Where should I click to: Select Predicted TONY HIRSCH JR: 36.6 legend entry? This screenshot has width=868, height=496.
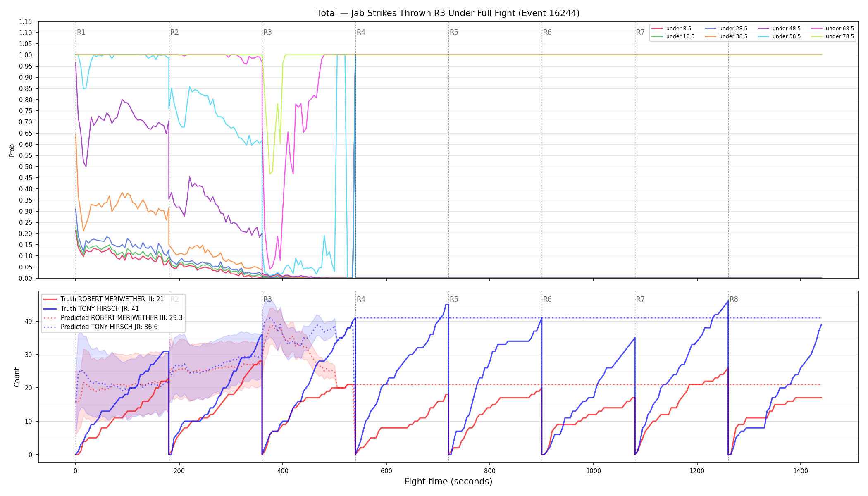(x=100, y=327)
